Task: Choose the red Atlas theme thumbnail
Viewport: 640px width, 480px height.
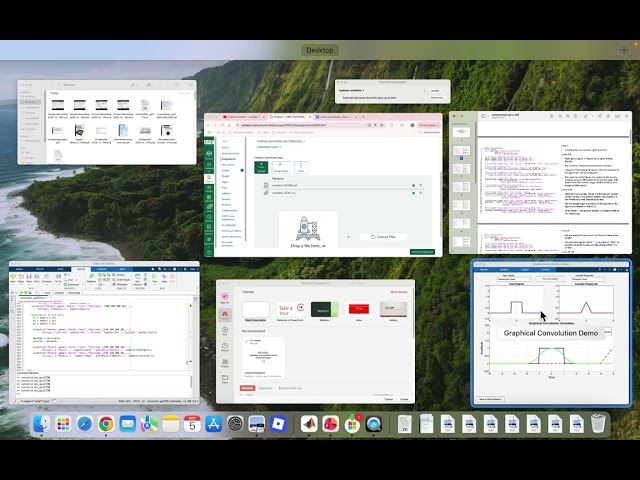Action: tap(359, 310)
